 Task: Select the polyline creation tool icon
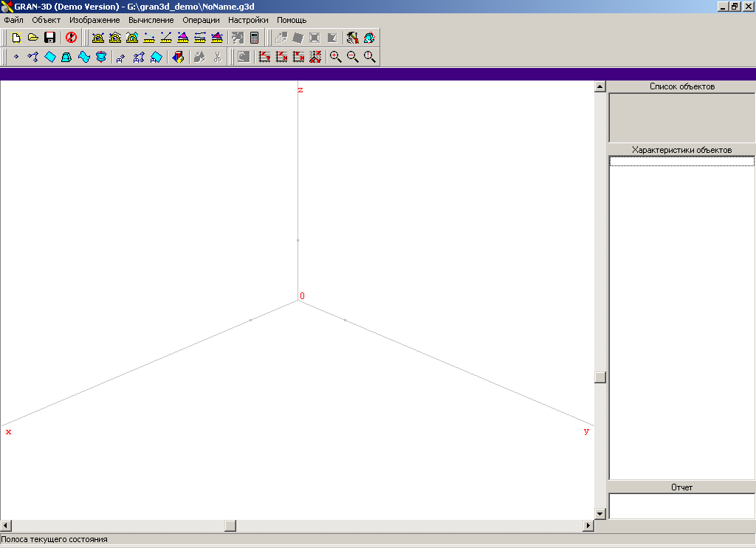pyautogui.click(x=32, y=57)
